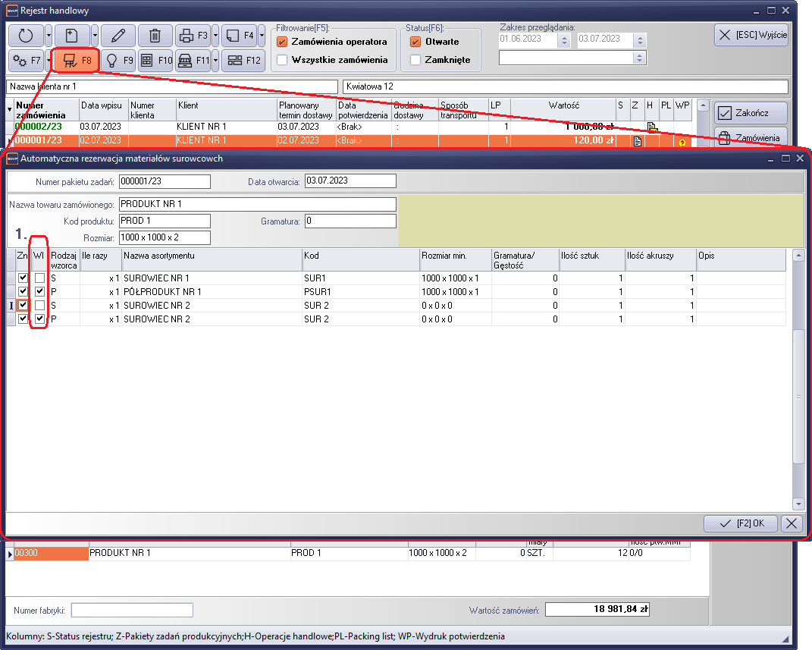The image size is (812, 650).
Task: Open the combo box under Zakres przeglądania dates
Action: pos(640,58)
